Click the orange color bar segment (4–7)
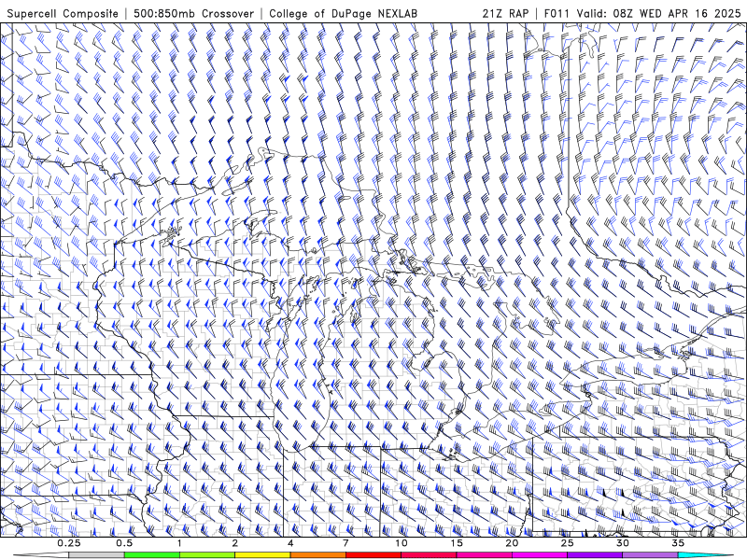Viewport: 747px width, 560px height. click(317, 555)
